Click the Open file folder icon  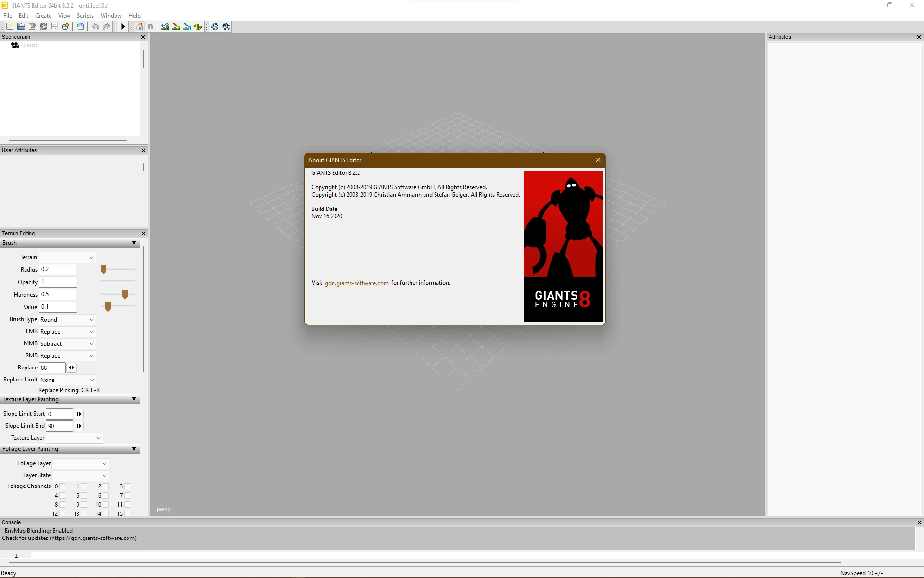coord(21,26)
